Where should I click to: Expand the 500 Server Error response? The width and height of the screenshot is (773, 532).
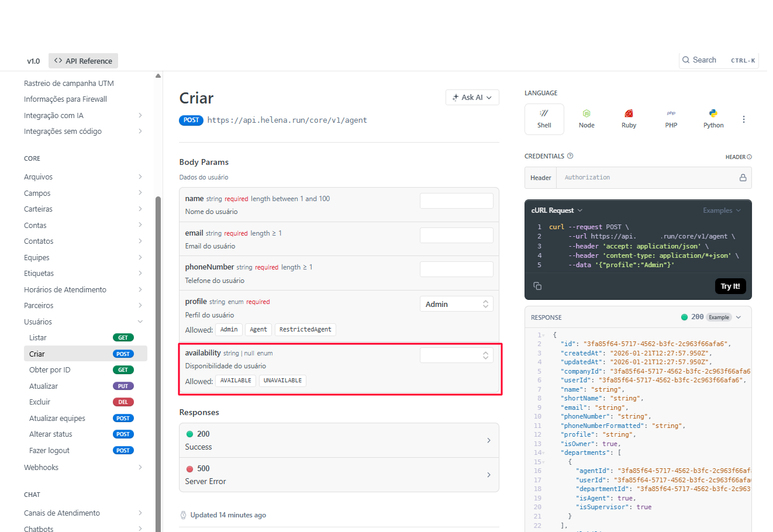(x=339, y=475)
